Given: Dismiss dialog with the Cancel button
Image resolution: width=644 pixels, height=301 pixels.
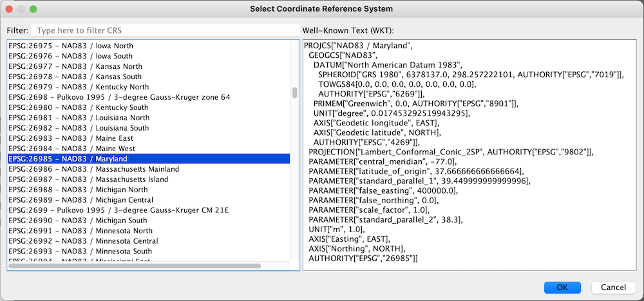Looking at the screenshot, I should click(614, 287).
